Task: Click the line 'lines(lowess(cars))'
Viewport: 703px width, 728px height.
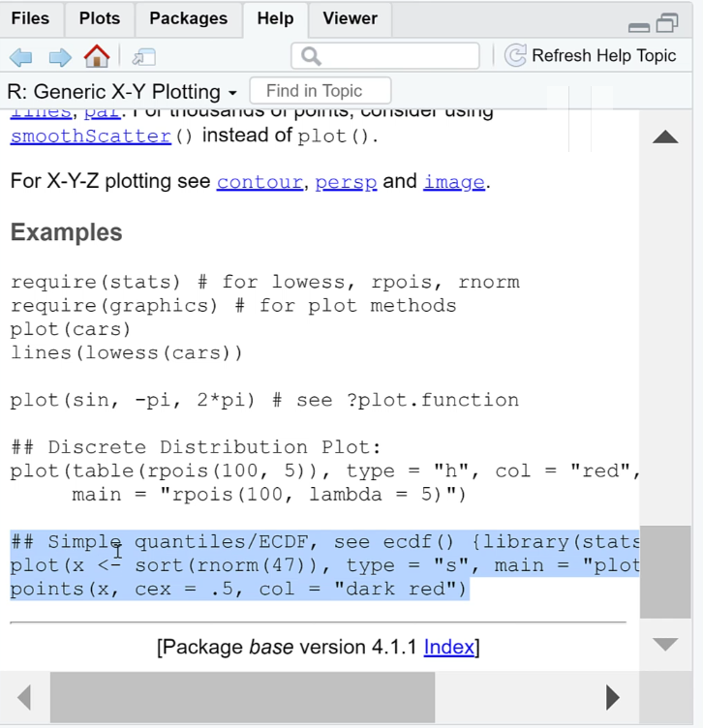Action: [126, 352]
